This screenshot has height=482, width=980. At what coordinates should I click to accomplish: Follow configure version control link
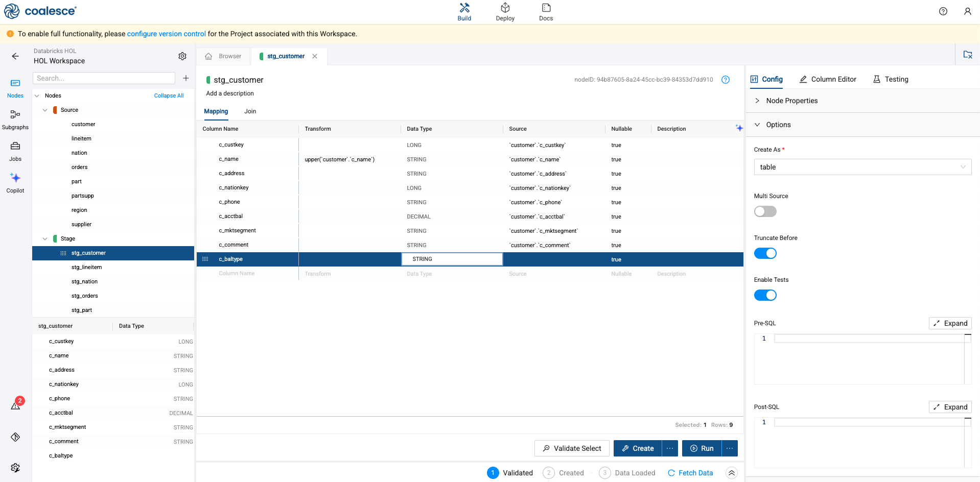167,34
